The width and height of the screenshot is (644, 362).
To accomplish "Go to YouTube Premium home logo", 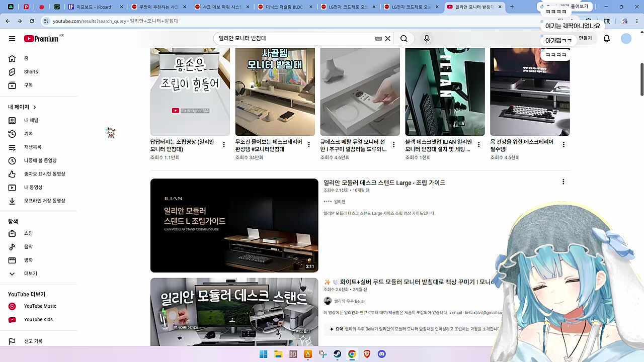I will (x=41, y=39).
